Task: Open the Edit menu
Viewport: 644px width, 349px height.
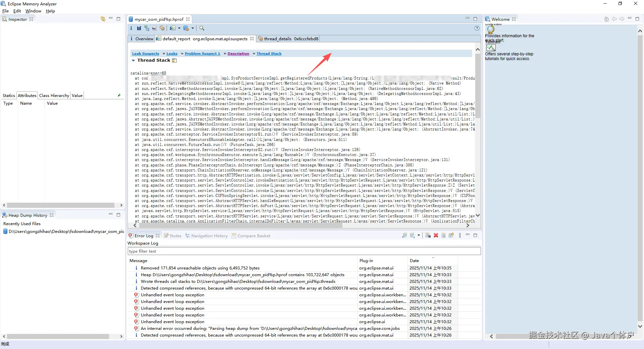Action: click(x=17, y=11)
